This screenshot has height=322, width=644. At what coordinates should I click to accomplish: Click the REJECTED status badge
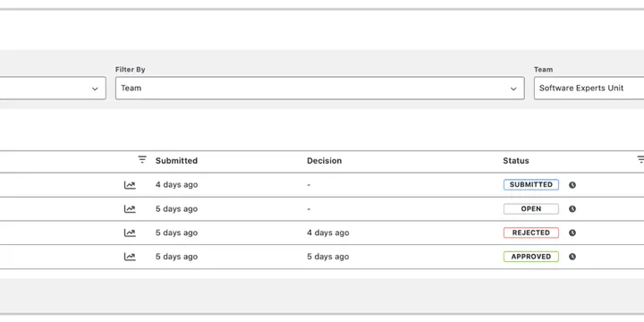pos(531,233)
